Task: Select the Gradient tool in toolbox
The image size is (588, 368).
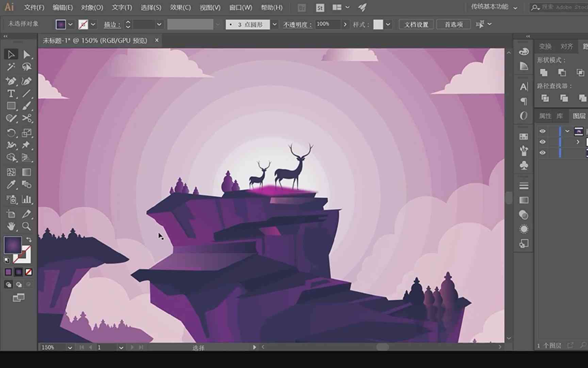Action: point(27,172)
